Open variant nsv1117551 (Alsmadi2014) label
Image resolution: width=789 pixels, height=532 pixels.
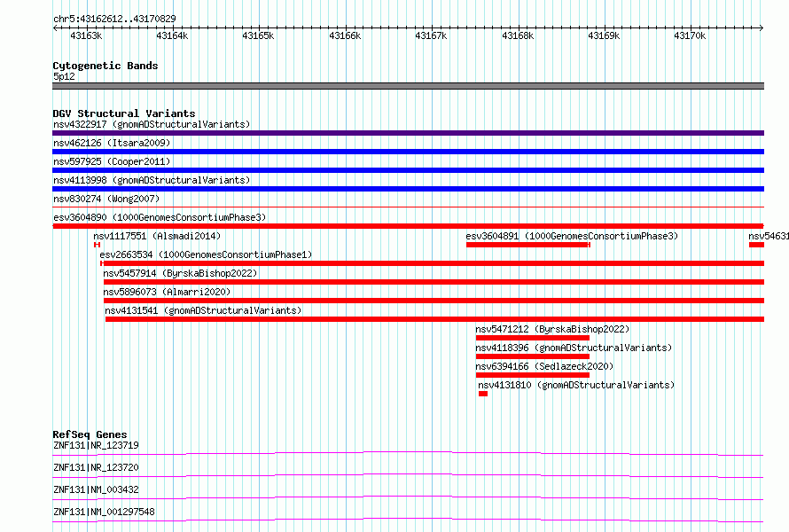[x=157, y=236]
